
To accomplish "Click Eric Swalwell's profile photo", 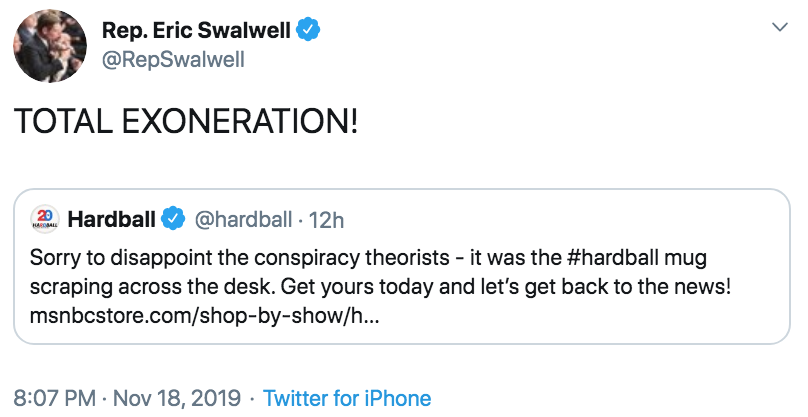I will click(x=47, y=46).
